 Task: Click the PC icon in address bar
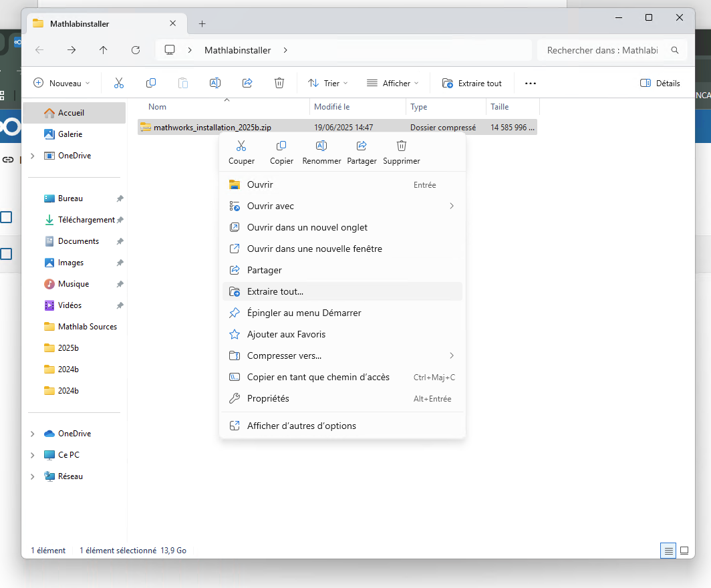click(x=170, y=50)
